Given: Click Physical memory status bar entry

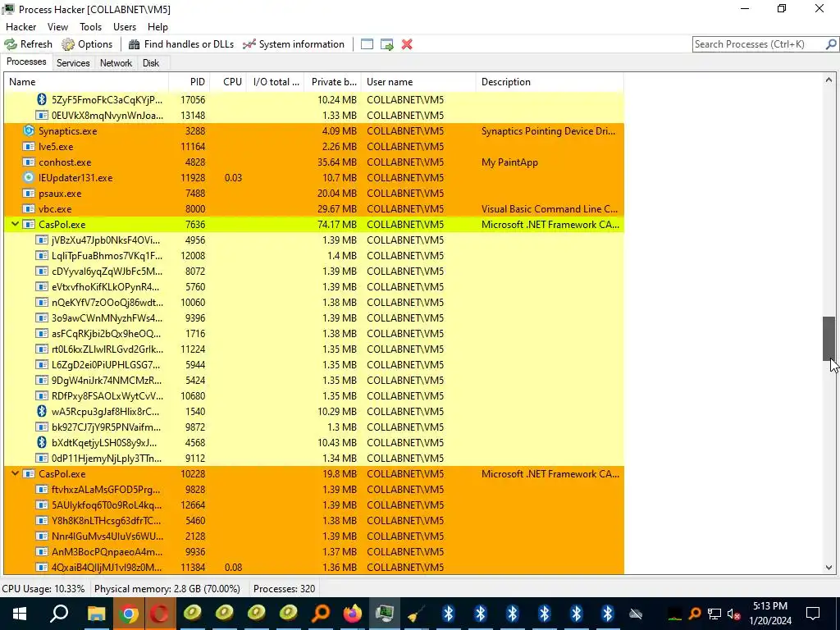Looking at the screenshot, I should (167, 589).
